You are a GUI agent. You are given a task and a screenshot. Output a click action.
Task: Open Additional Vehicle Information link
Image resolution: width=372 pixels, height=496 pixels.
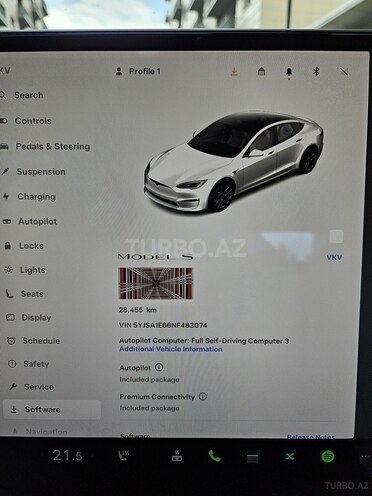point(171,349)
